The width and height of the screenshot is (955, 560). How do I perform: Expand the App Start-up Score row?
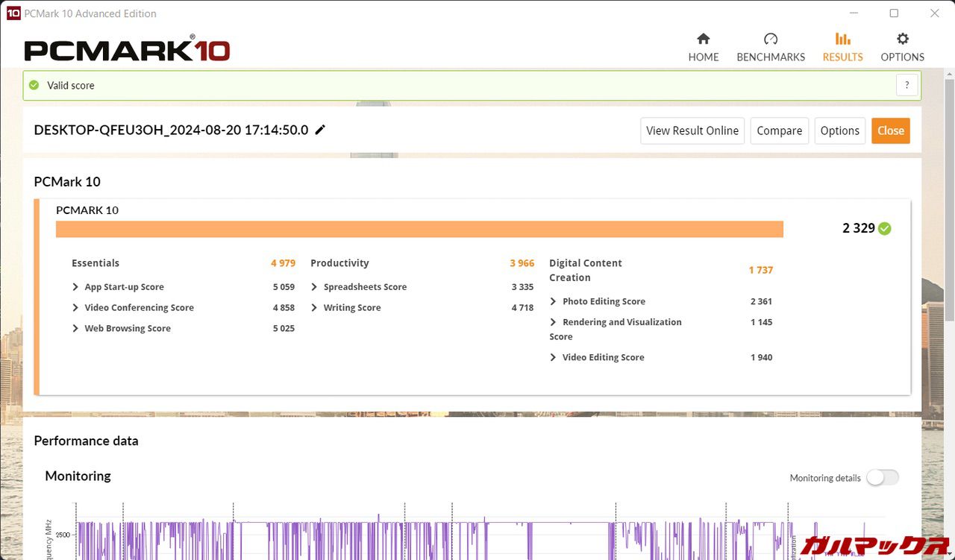click(x=75, y=287)
